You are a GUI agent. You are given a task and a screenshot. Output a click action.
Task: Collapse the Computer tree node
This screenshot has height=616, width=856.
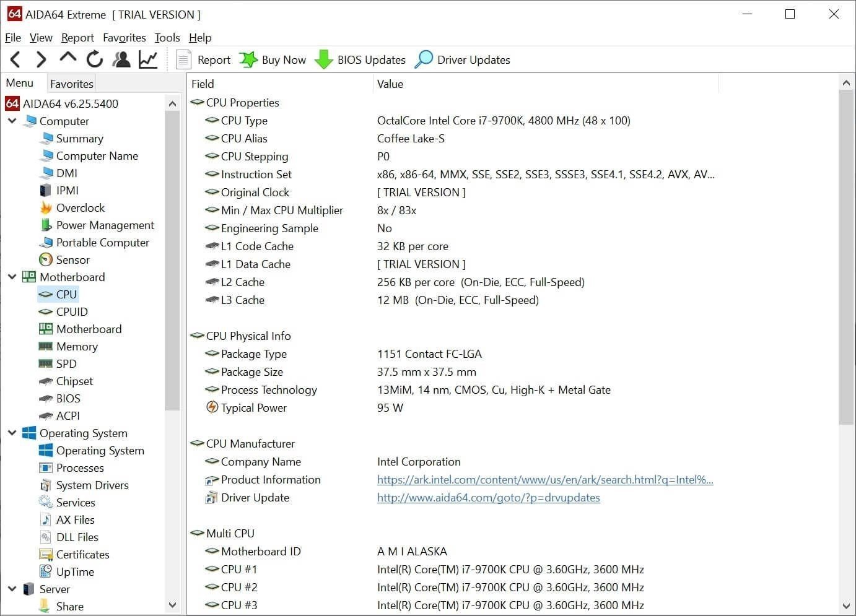[x=12, y=121]
